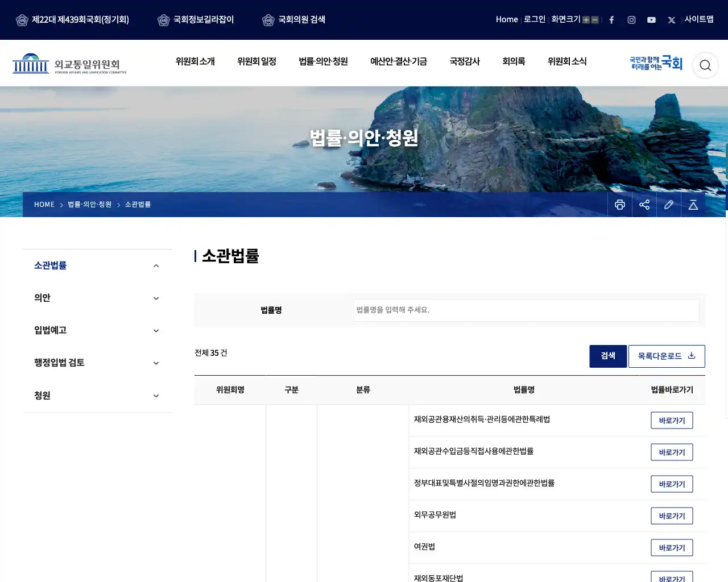Click the X (Twitter) icon
The width and height of the screenshot is (728, 582).
click(672, 20)
